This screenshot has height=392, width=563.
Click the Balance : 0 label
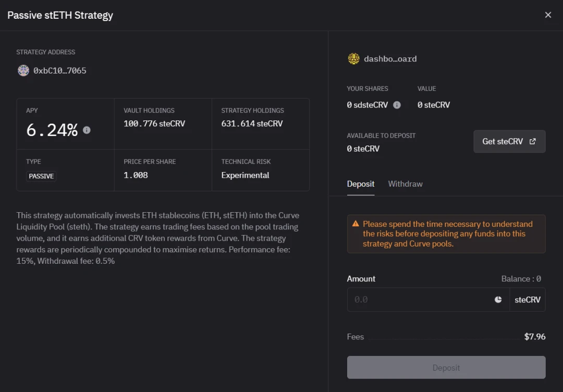tap(521, 279)
